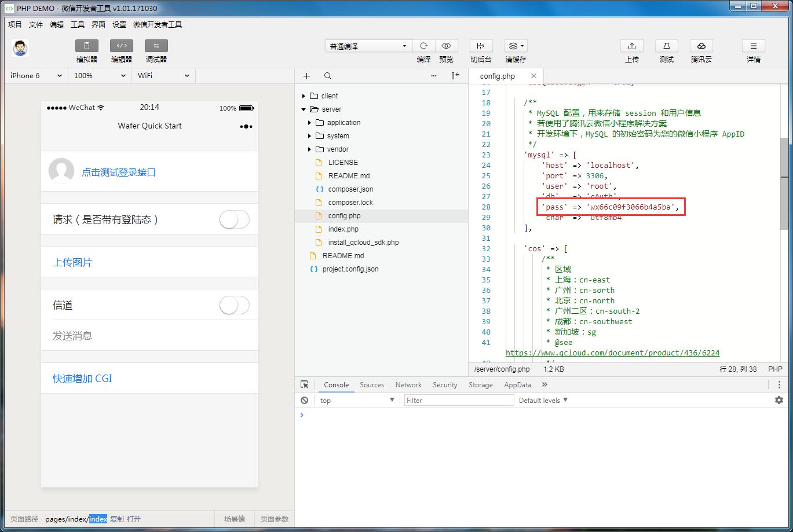Open the 设置 menu in menu bar

(119, 24)
